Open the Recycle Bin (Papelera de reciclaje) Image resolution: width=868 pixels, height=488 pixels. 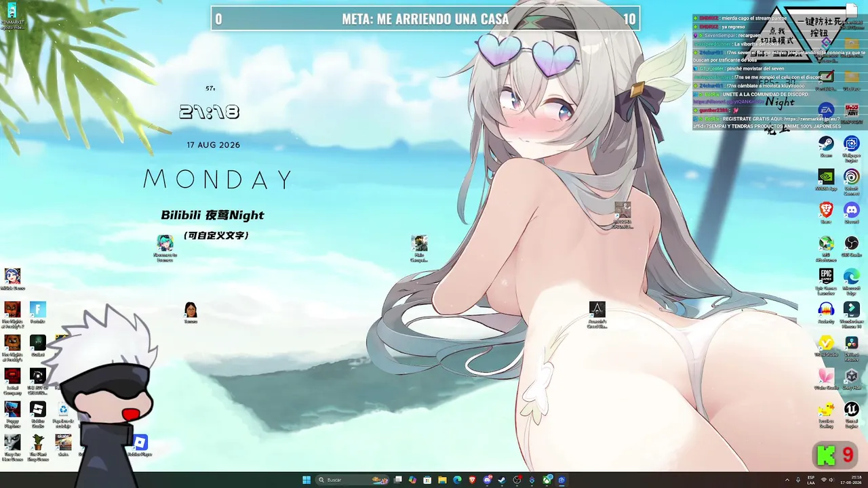coord(63,414)
